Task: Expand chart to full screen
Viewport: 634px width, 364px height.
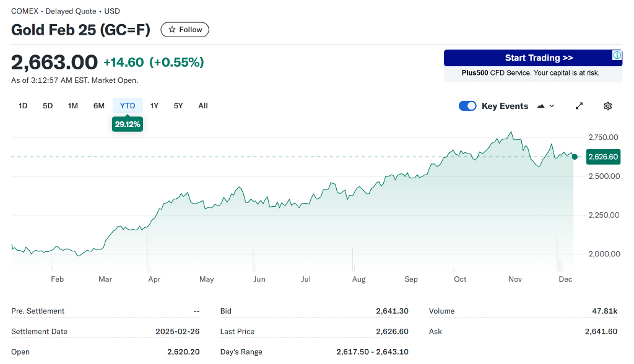Action: pyautogui.click(x=579, y=106)
